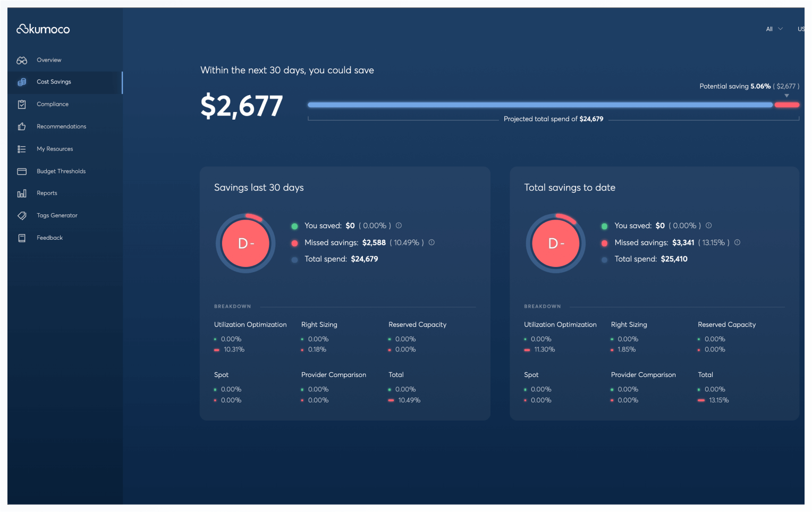Click the red potential saving bar segment
This screenshot has width=812, height=512.
[787, 105]
